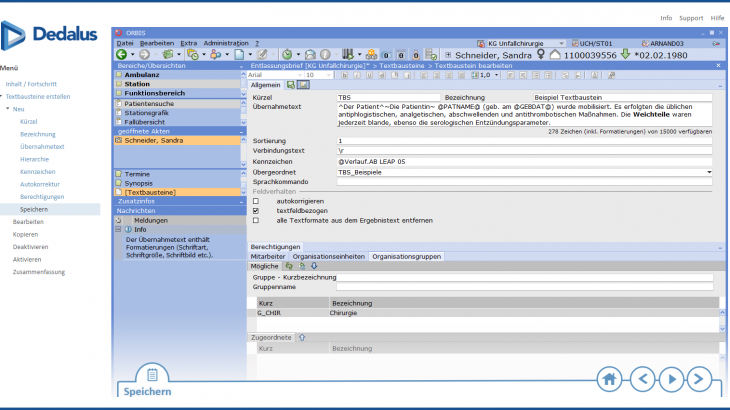
Task: Go to previous step with back arrow
Action: point(645,380)
